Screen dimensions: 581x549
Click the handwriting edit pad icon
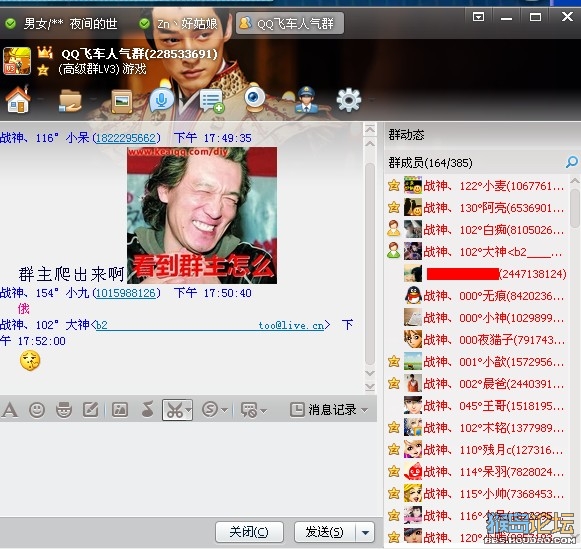[90, 410]
